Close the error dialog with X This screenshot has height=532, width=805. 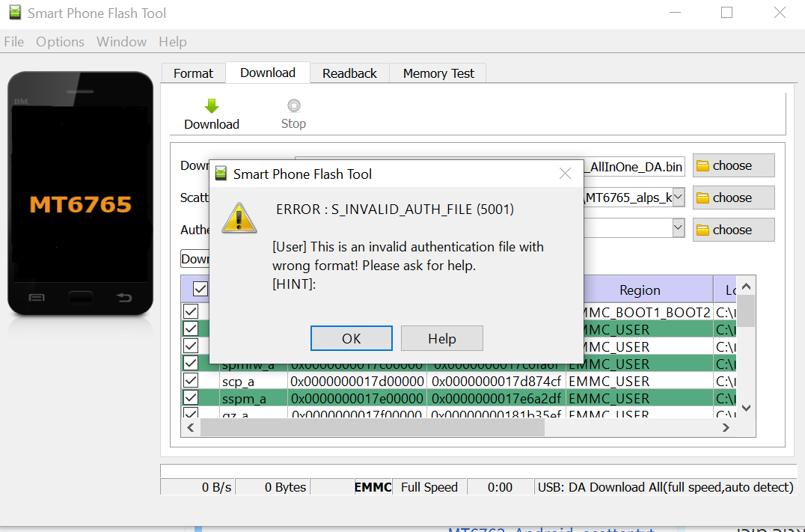coord(566,174)
